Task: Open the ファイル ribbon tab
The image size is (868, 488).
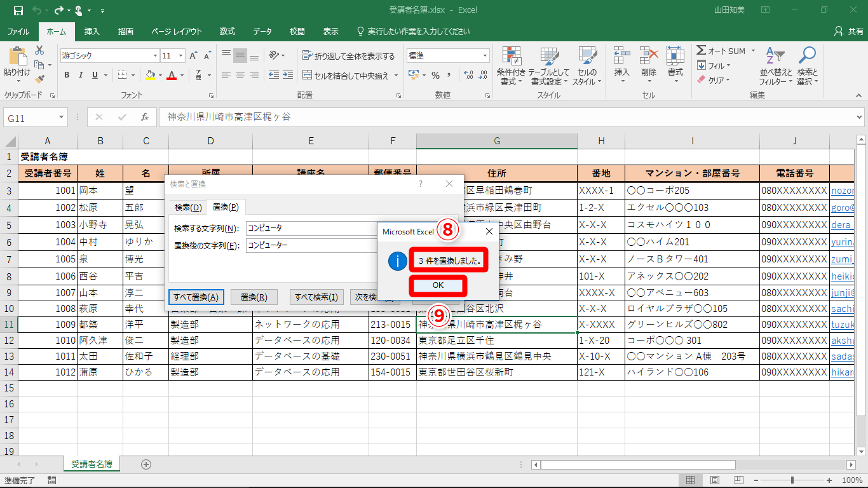Action: coord(18,31)
